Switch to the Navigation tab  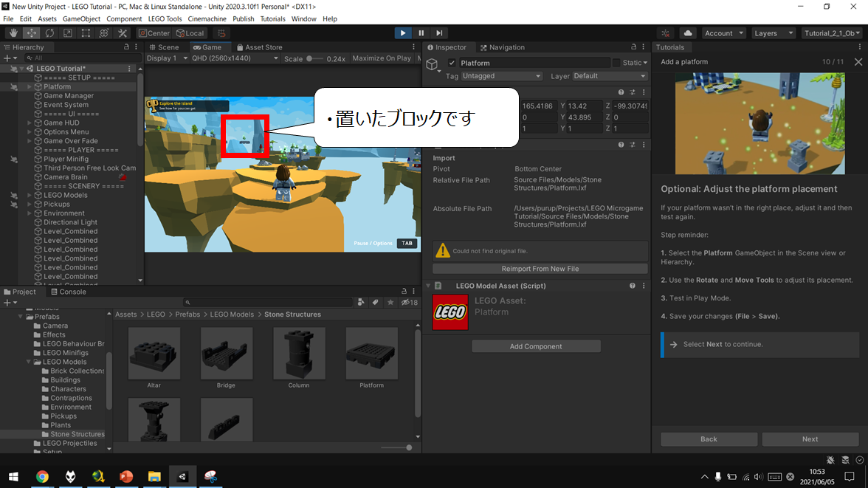coord(502,47)
